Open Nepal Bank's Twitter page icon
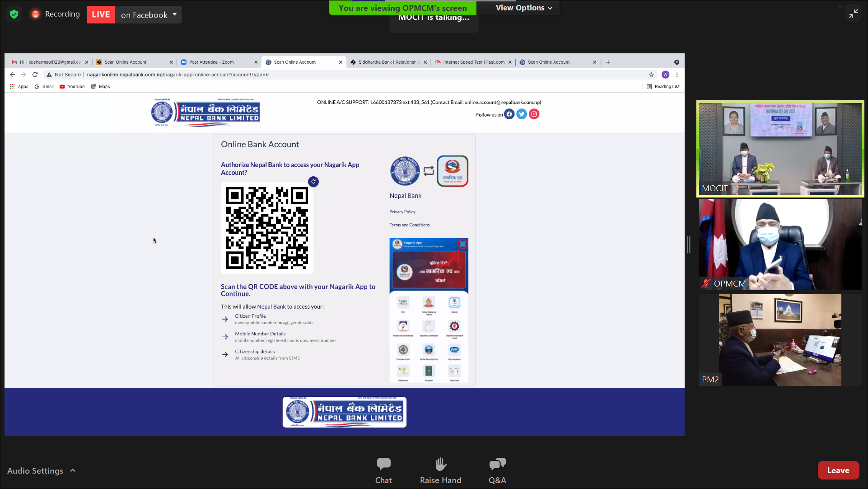 [522, 114]
